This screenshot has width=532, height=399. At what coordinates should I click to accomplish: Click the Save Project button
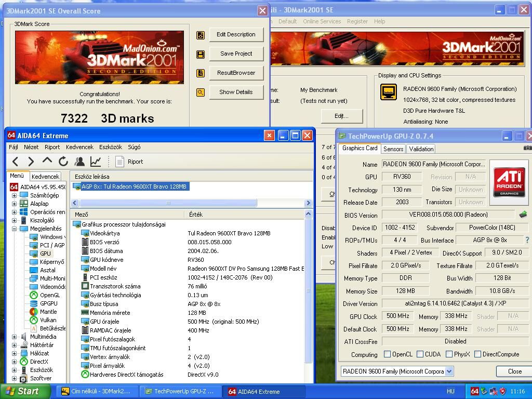(236, 54)
